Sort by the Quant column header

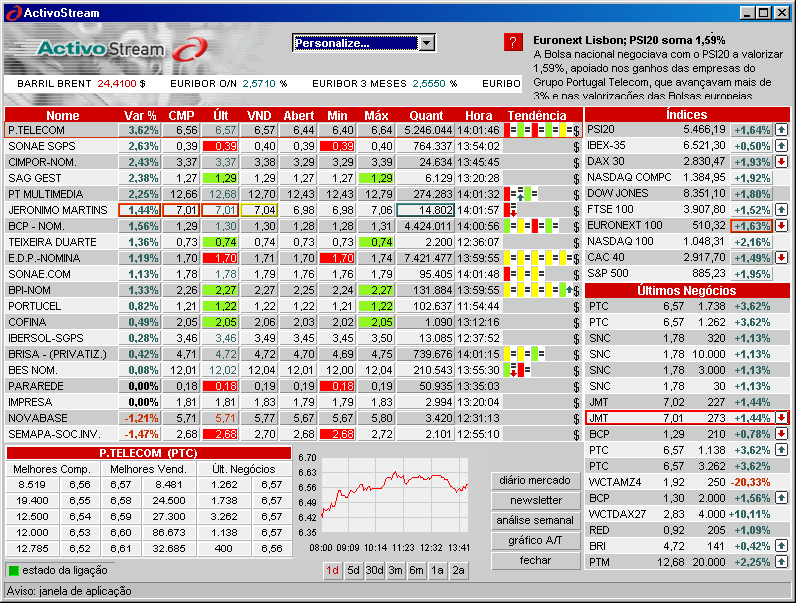(426, 115)
